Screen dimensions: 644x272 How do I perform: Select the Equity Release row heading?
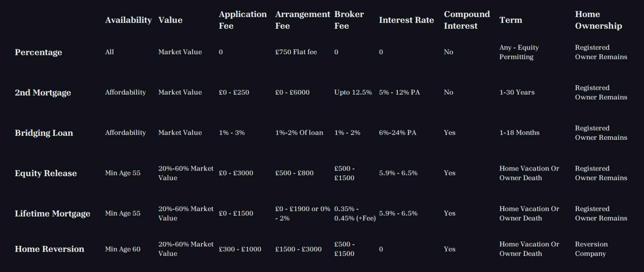(46, 173)
